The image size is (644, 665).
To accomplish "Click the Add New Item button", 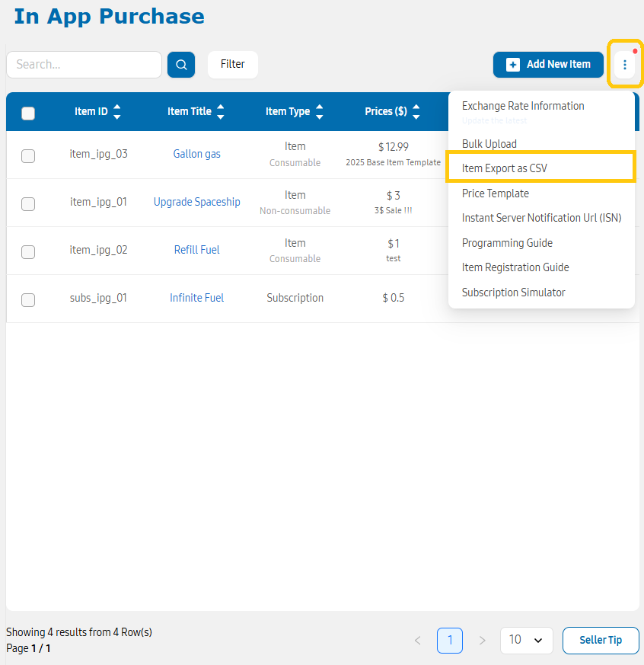I will coord(548,65).
